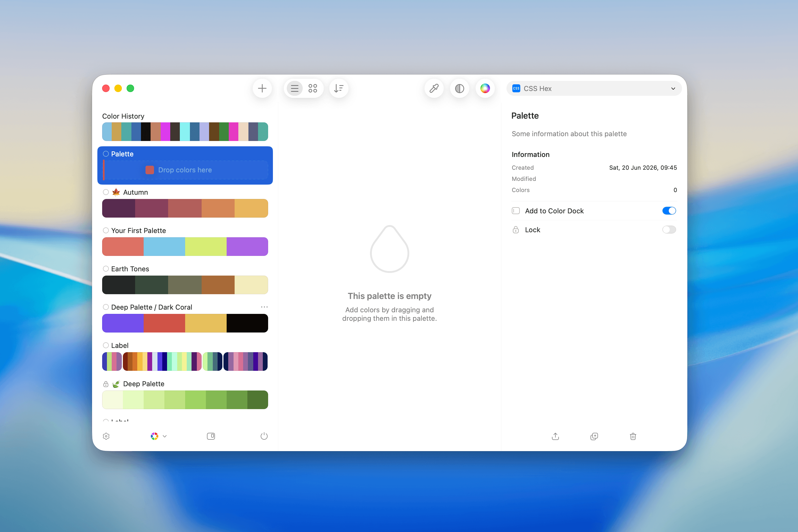Viewport: 798px width, 532px height.
Task: Click the dock icon beside Add to Color Dock
Action: (x=516, y=211)
